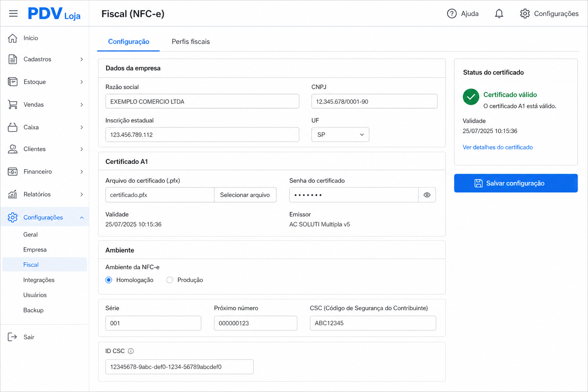588x392 pixels.
Task: Open Integrações settings
Action: pos(39,280)
